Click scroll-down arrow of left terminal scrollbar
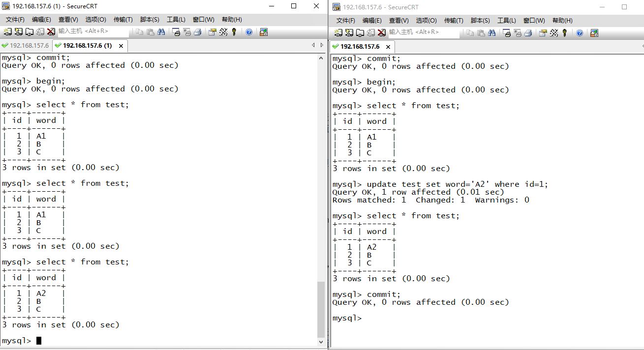 (321, 342)
